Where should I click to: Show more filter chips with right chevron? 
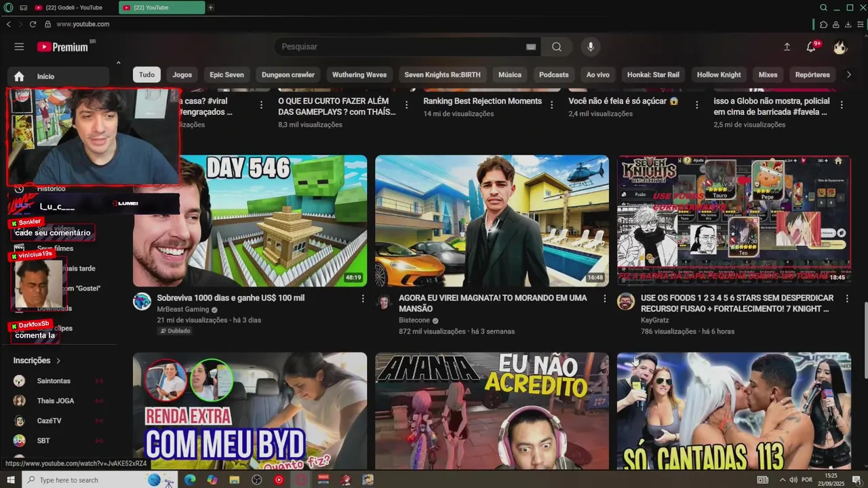click(x=848, y=75)
